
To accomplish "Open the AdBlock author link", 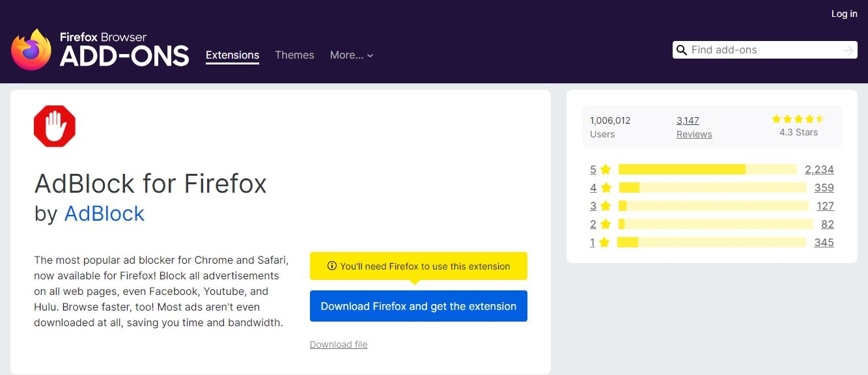I will click(104, 214).
